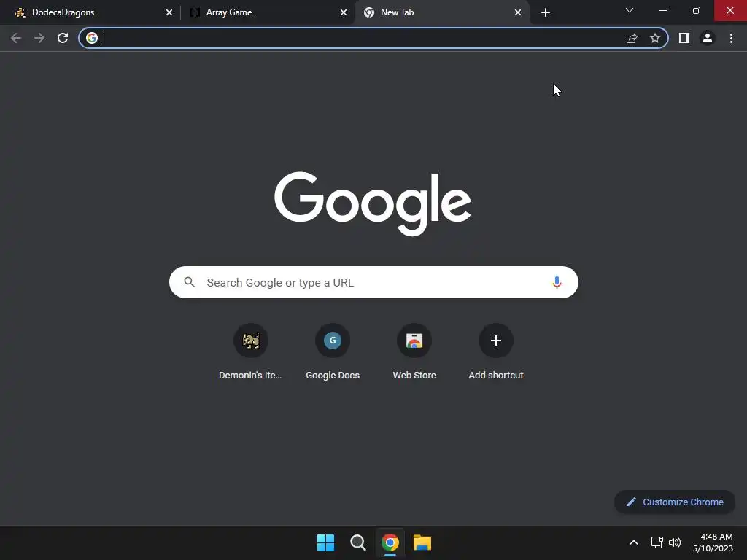Open the profile avatar menu
Screen dimensions: 747x560
coord(708,38)
